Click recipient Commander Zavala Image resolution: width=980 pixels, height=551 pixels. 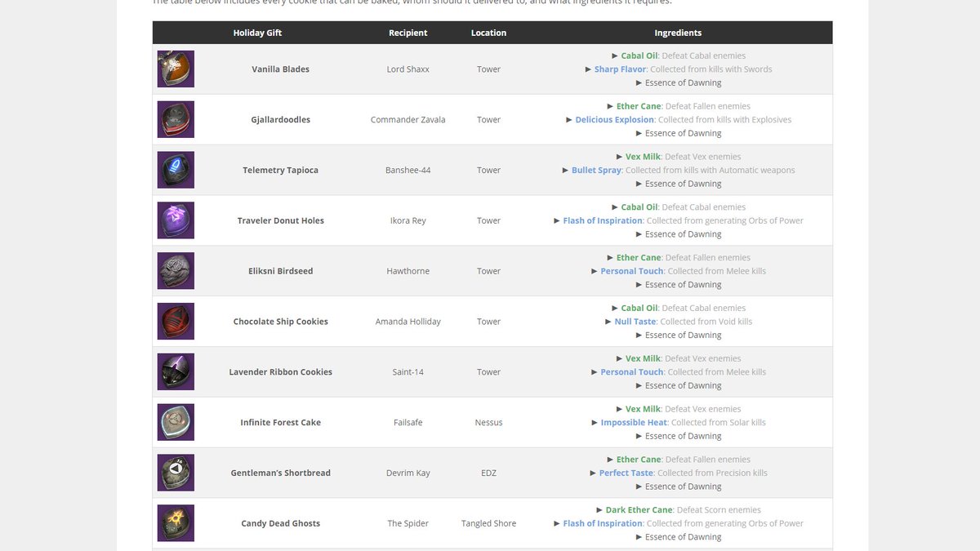point(408,120)
